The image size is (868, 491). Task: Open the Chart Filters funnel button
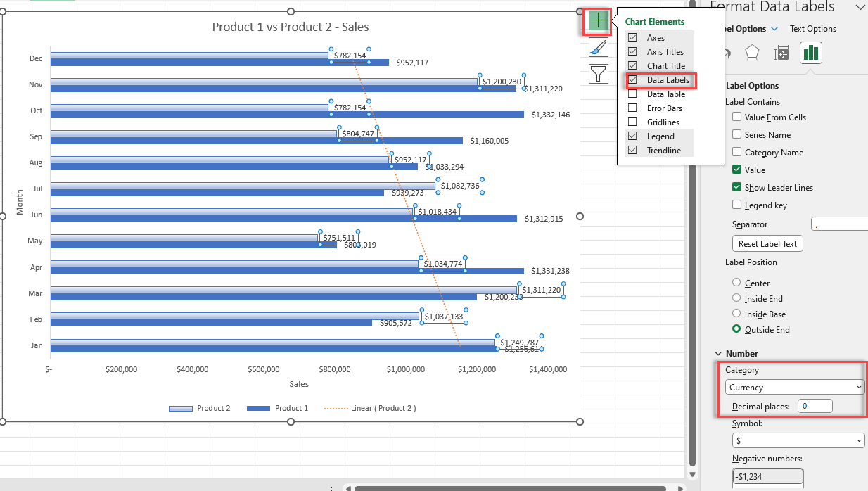[x=598, y=73]
